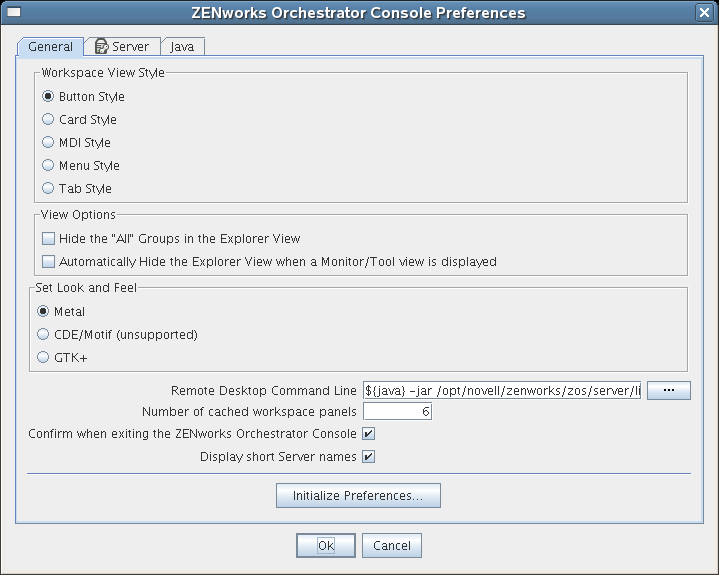The width and height of the screenshot is (719, 575).
Task: Uncheck Confirm when exiting Console checkbox
Action: point(368,433)
